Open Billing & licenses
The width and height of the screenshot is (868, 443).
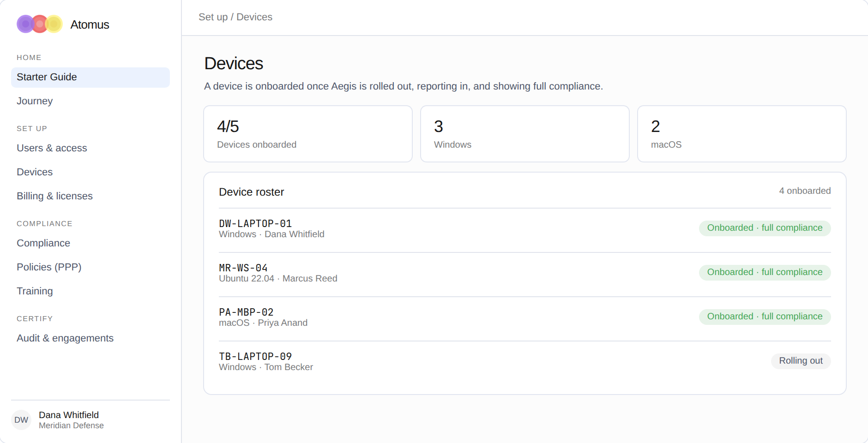pyautogui.click(x=90, y=197)
